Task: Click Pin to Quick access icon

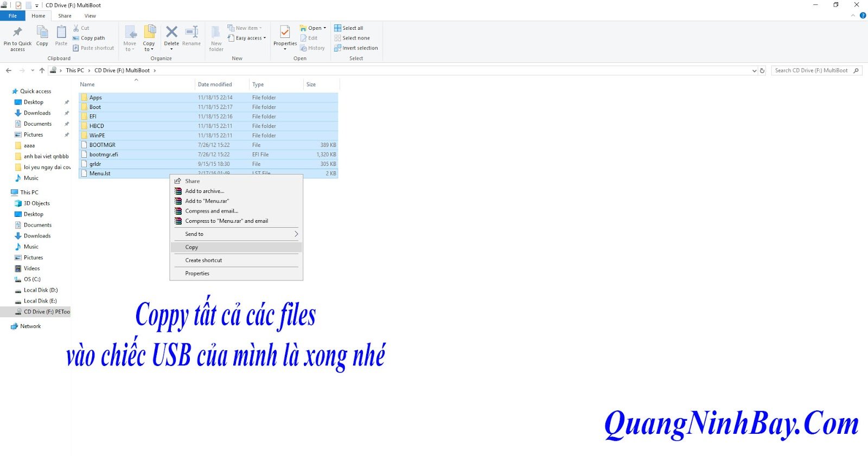Action: click(17, 32)
